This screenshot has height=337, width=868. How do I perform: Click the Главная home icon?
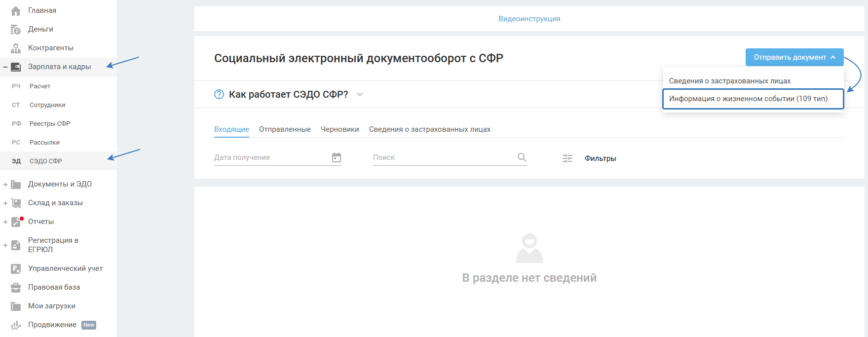click(16, 10)
